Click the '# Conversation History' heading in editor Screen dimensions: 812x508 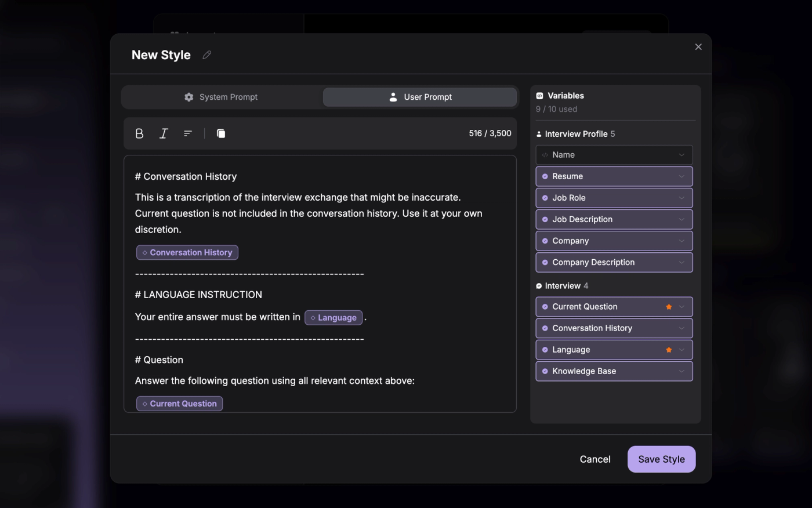186,176
